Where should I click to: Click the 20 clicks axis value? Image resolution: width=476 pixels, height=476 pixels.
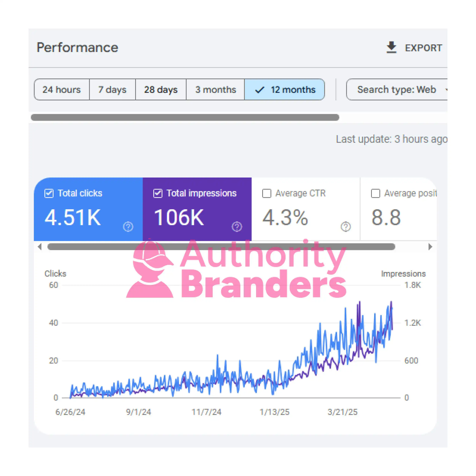pos(54,361)
